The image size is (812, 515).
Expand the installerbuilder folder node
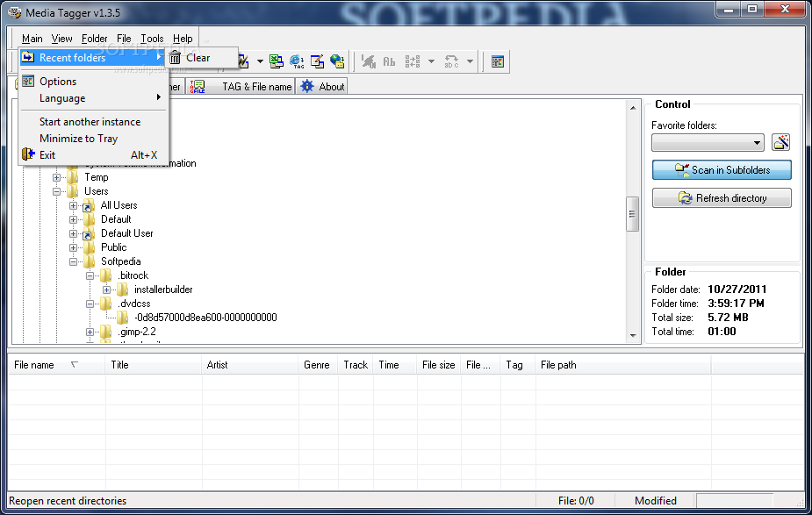(x=106, y=290)
